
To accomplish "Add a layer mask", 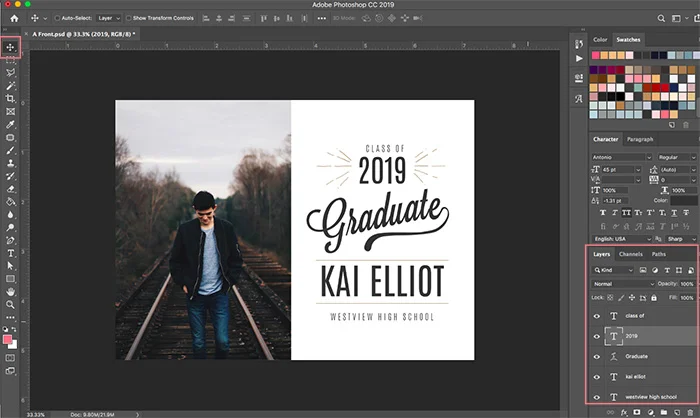I will pyautogui.click(x=637, y=412).
